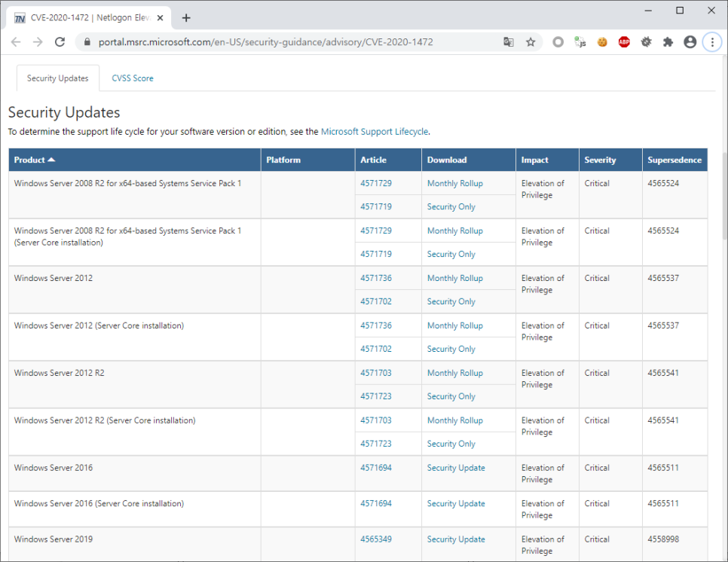Viewport: 728px width, 562px height.
Task: Download Security Update for Windows Server 2019
Action: pyautogui.click(x=456, y=539)
